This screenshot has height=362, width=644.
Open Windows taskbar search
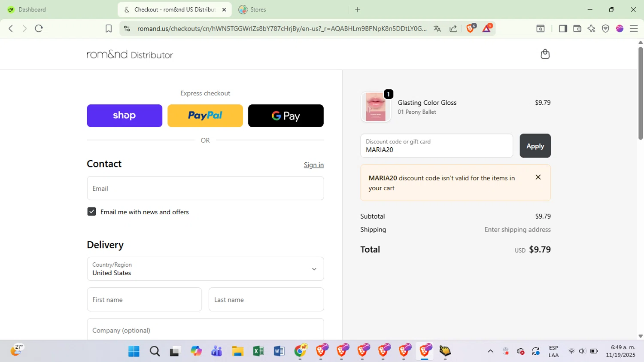coord(155,351)
